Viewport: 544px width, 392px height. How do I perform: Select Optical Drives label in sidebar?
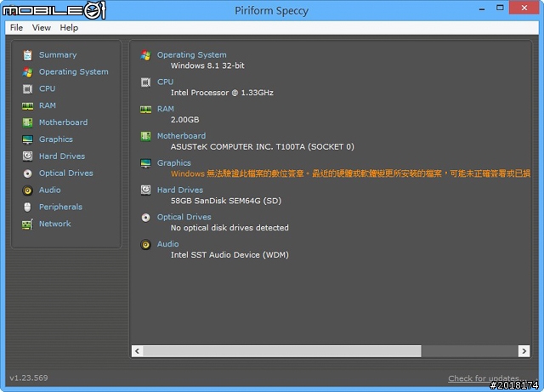[66, 173]
